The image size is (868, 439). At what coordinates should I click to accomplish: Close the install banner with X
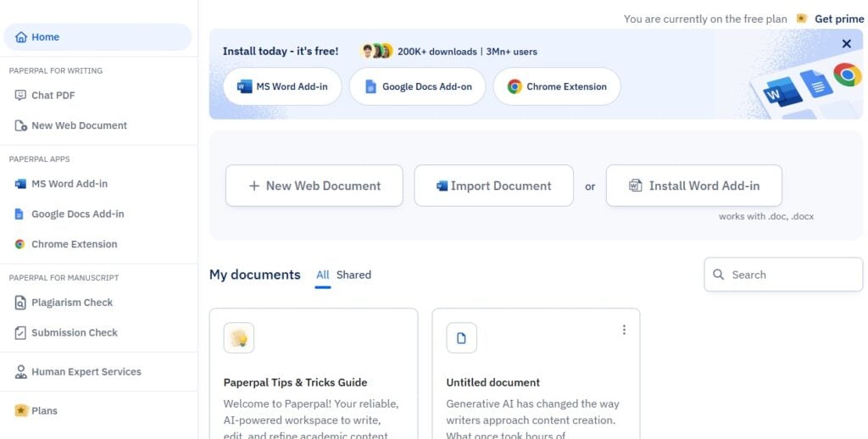pos(847,44)
